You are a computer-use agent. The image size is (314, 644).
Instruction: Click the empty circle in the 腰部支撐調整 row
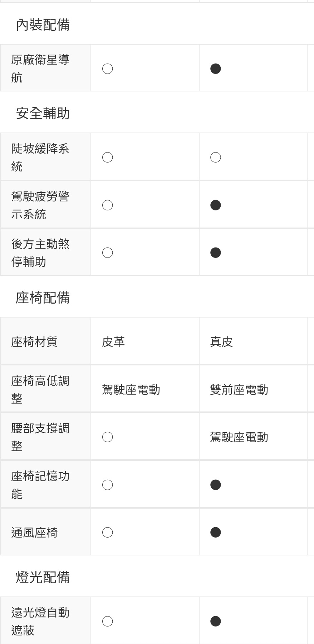tap(107, 437)
